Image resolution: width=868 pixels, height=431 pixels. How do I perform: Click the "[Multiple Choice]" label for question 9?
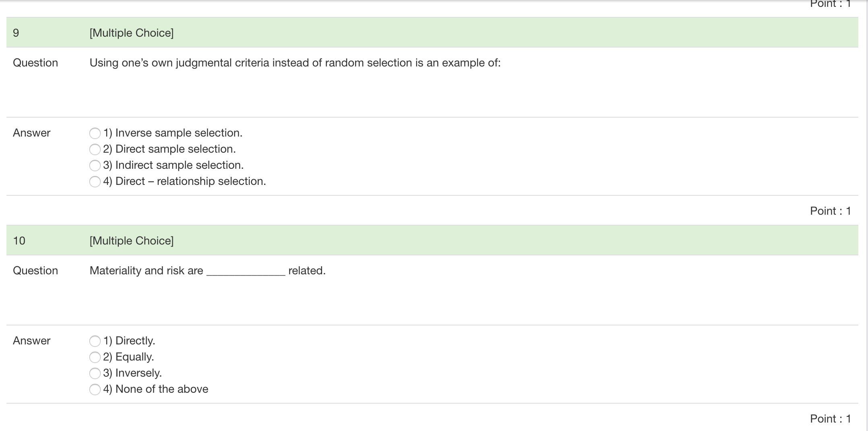click(131, 33)
